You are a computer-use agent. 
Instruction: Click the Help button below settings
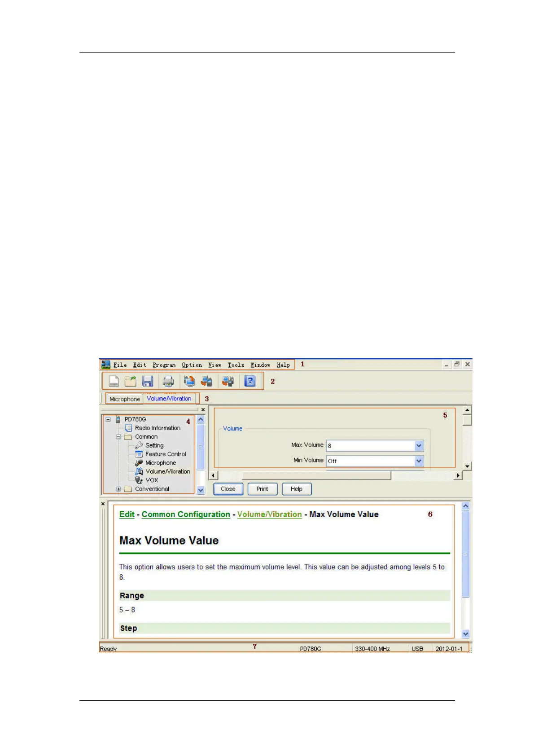click(297, 489)
